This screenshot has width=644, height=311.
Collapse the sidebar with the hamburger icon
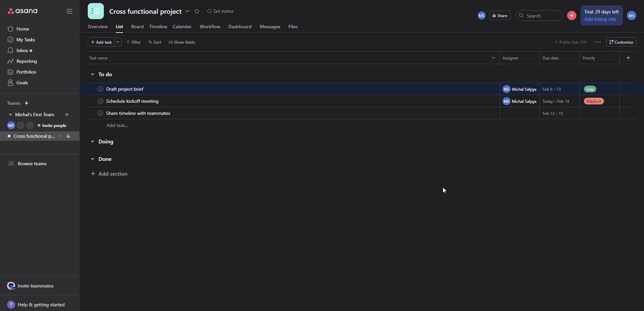pyautogui.click(x=70, y=11)
